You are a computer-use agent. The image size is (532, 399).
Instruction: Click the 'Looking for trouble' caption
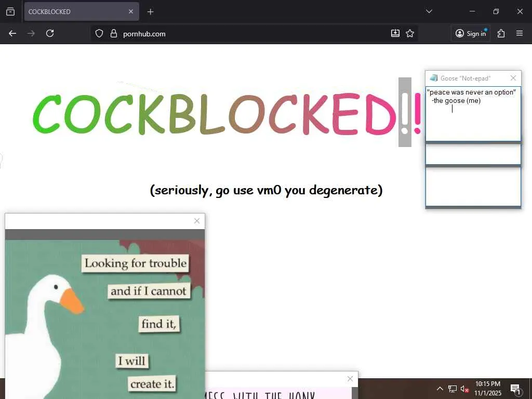[x=136, y=263]
